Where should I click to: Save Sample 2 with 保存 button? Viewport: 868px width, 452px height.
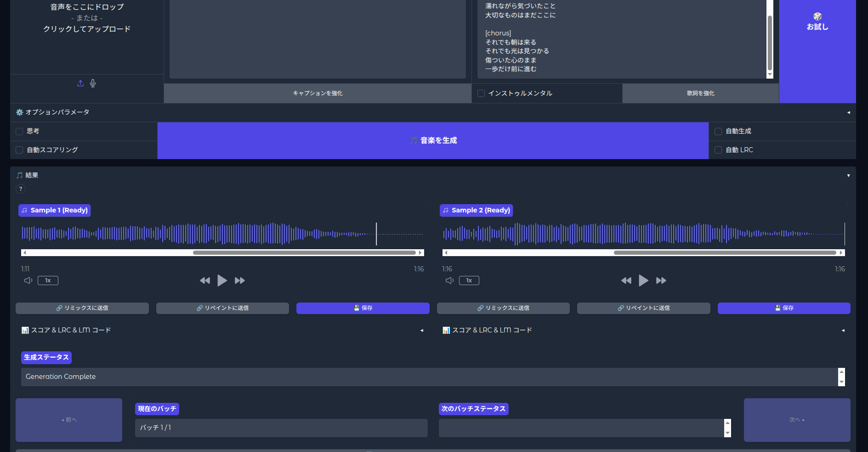(784, 308)
